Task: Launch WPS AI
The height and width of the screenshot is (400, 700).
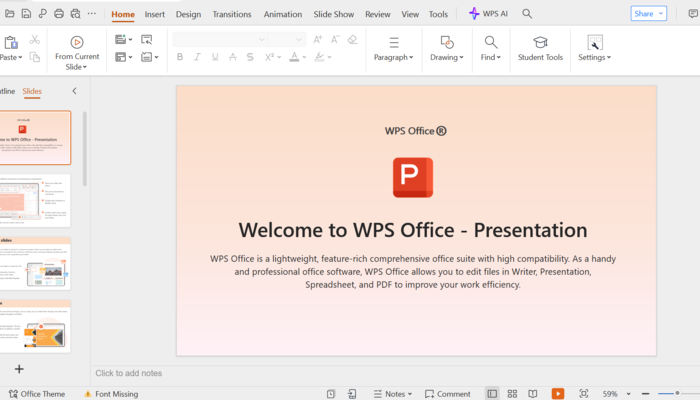Action: (488, 14)
